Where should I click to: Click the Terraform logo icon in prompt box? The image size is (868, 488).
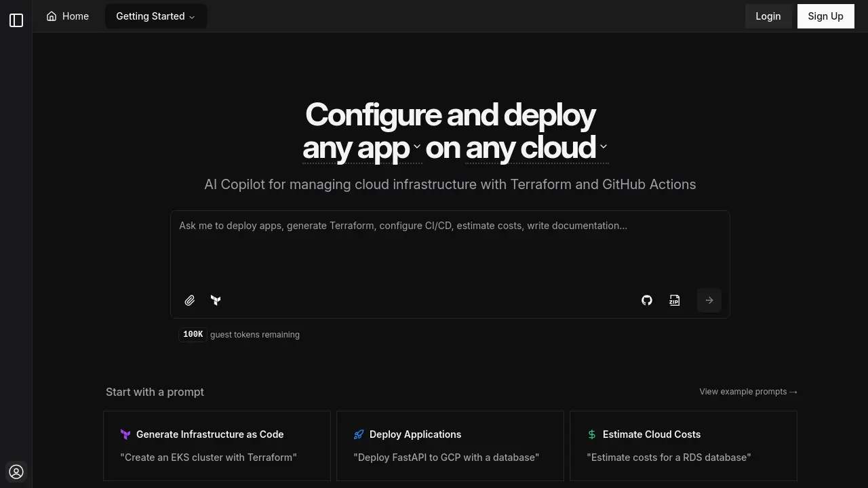pyautogui.click(x=216, y=300)
